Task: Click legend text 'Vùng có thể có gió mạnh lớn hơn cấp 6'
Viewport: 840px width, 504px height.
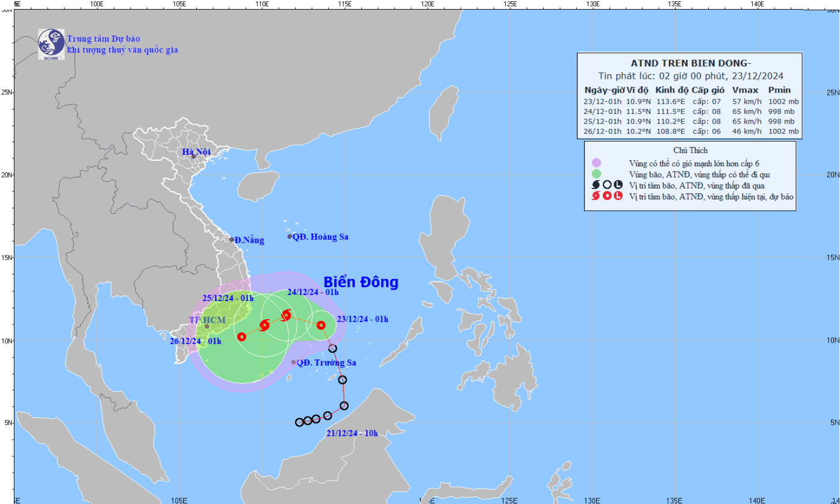Action: (x=693, y=163)
